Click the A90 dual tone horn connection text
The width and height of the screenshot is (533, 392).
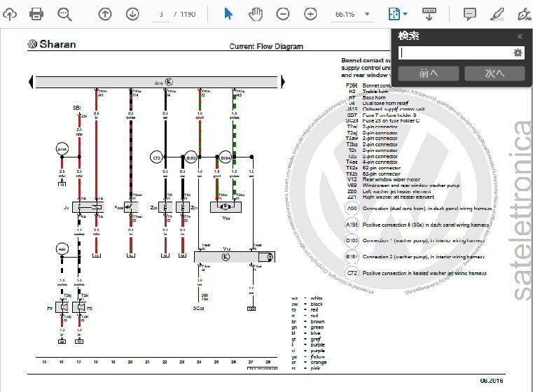click(x=427, y=208)
